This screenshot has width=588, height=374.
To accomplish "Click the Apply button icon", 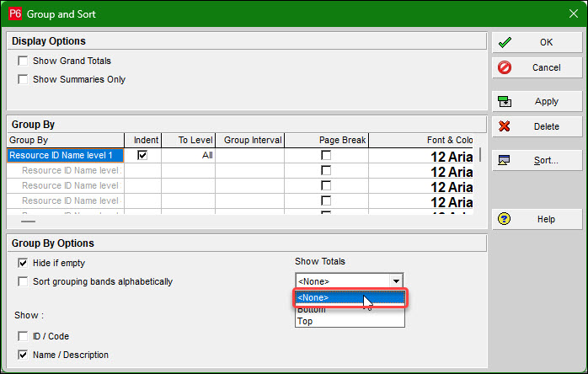I will (505, 101).
